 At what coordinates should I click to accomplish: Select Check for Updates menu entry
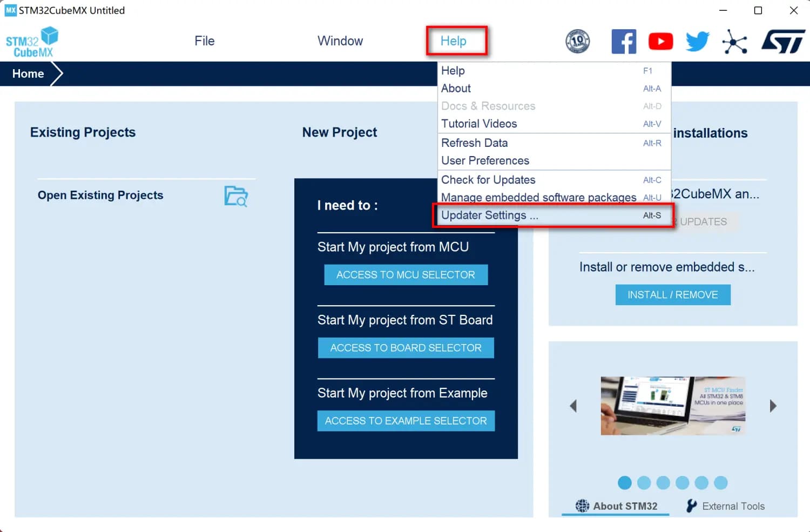(x=554, y=180)
